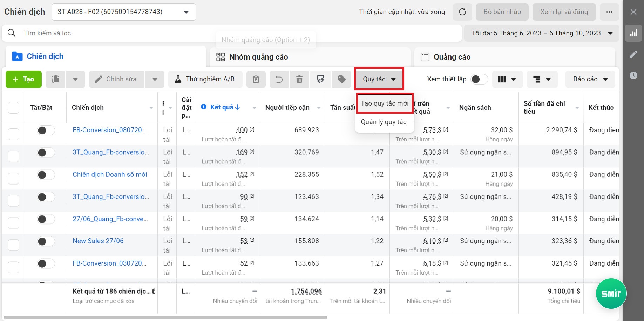Viewport: 644px width, 321px height.
Task: Tick the select-all header checkbox
Action: coord(13,108)
